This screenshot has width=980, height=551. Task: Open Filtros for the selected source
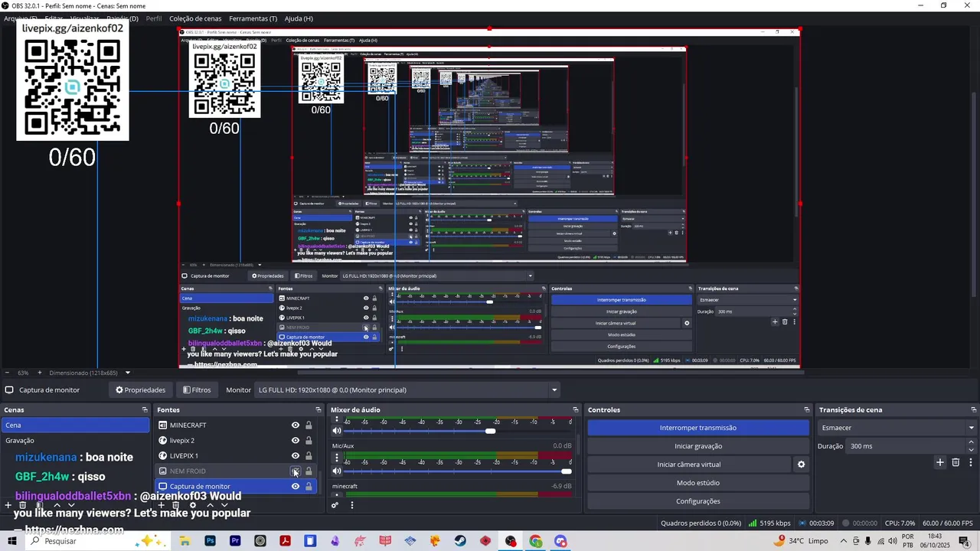197,390
